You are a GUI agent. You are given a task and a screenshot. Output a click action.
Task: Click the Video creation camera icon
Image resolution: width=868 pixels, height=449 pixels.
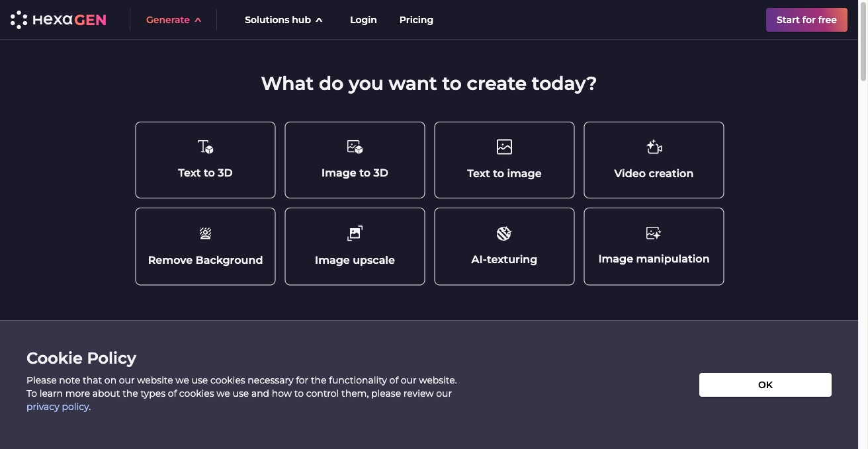tap(654, 147)
